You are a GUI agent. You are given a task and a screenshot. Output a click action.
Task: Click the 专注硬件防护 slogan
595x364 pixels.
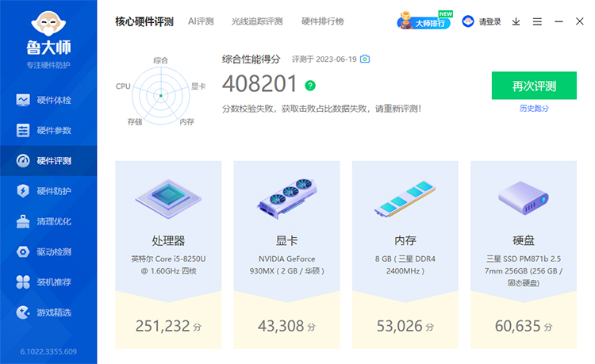coord(48,65)
